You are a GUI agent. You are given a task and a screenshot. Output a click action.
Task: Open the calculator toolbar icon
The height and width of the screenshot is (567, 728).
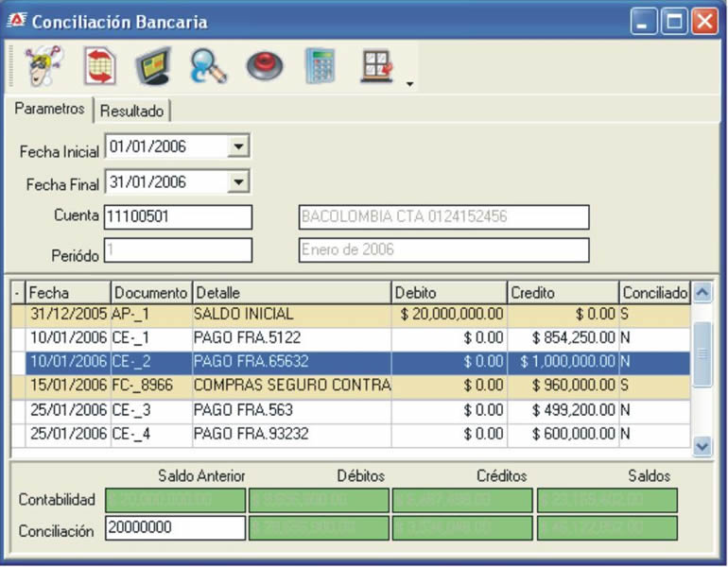point(320,66)
